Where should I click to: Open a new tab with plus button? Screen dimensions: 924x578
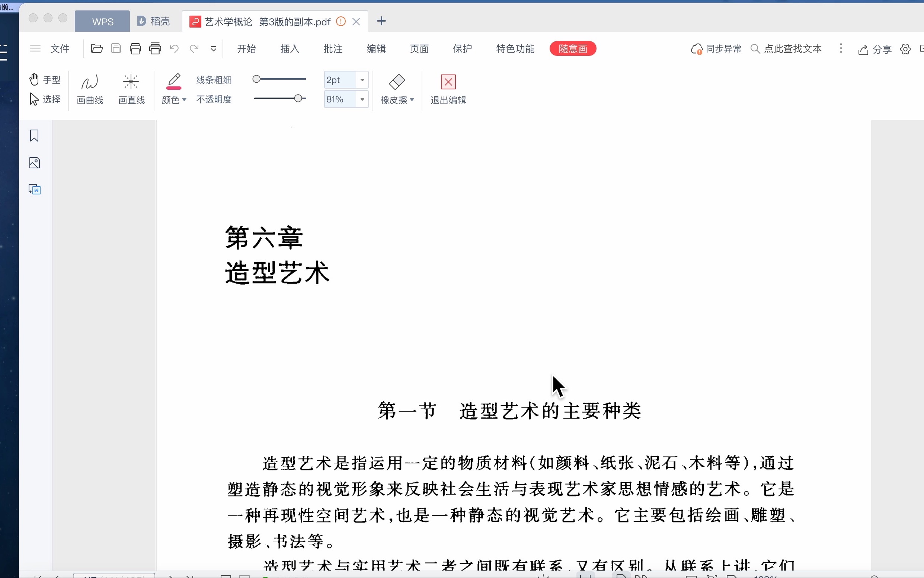point(381,21)
